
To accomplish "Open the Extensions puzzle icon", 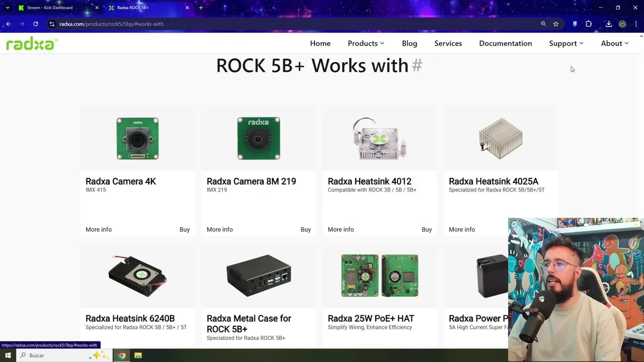I will click(589, 24).
